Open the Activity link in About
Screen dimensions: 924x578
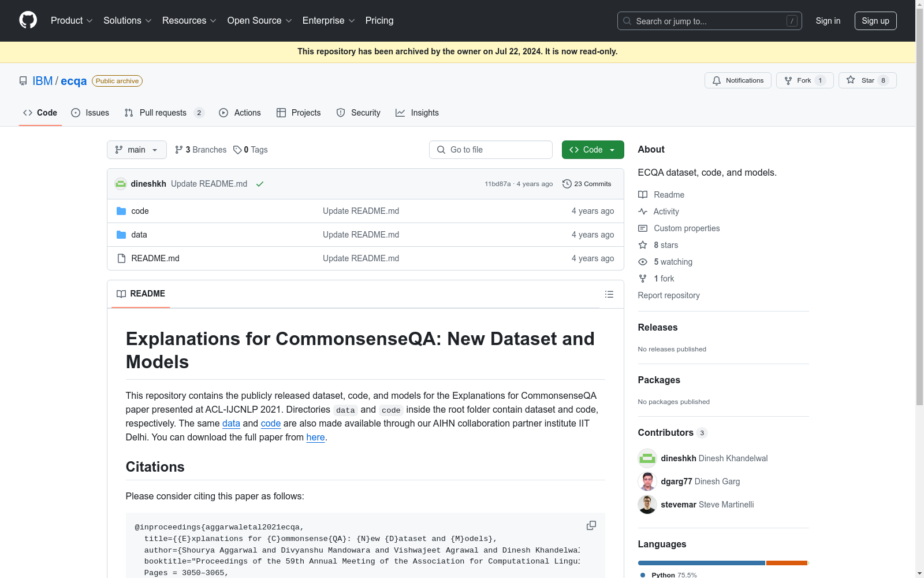(x=658, y=212)
